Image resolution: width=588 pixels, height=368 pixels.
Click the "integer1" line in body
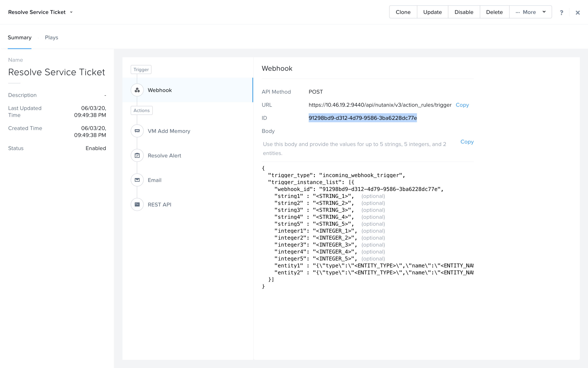pyautogui.click(x=330, y=231)
